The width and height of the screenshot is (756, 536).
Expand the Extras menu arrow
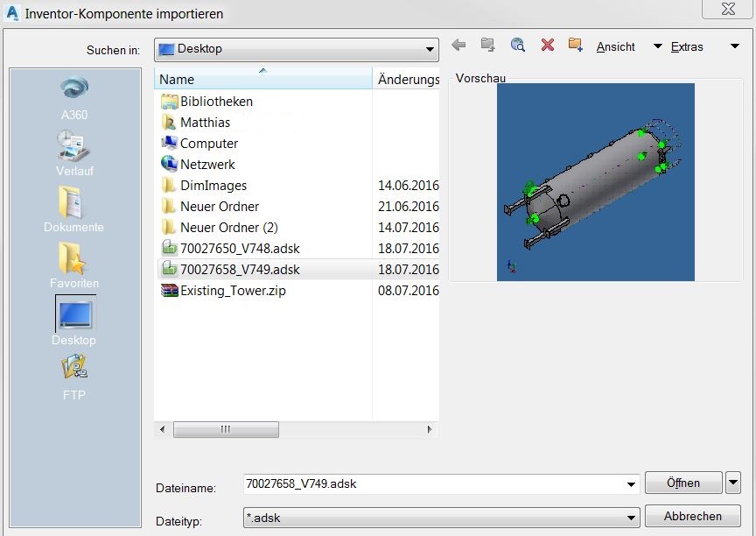click(x=735, y=46)
